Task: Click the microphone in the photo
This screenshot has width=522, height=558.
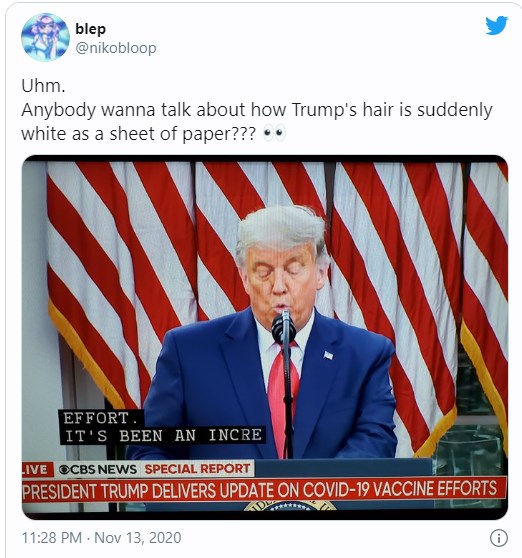Action: pyautogui.click(x=284, y=327)
